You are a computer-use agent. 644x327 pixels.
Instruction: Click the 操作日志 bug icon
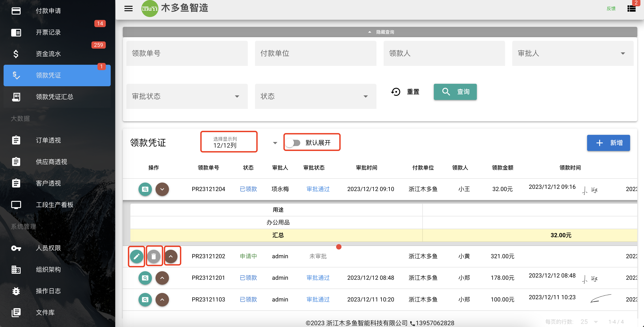pos(16,291)
